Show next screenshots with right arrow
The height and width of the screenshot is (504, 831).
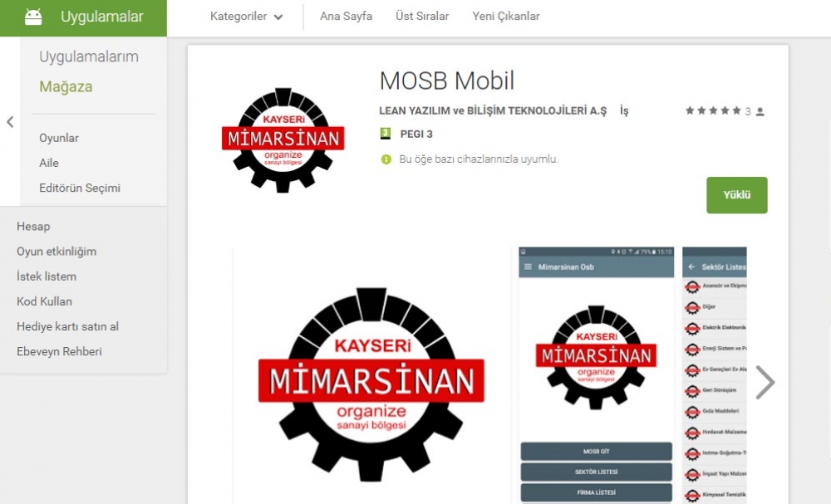tap(765, 382)
